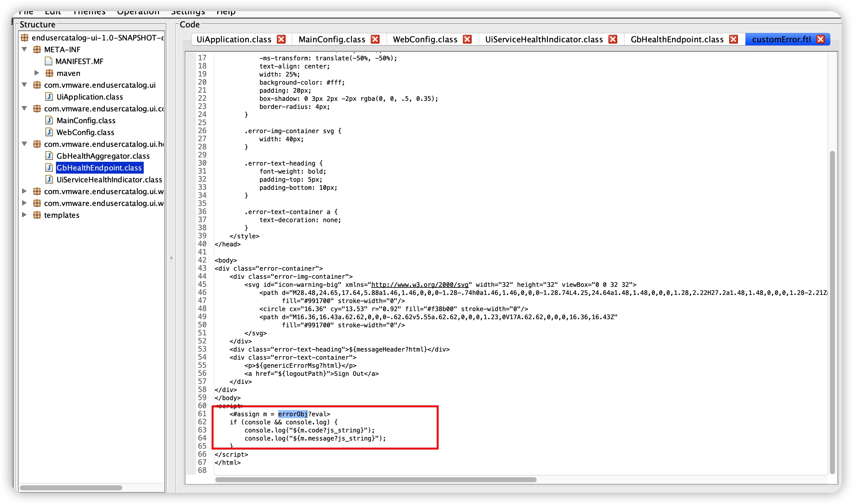Close the customError.ftl tab
The width and height of the screenshot is (853, 504).
coord(820,40)
